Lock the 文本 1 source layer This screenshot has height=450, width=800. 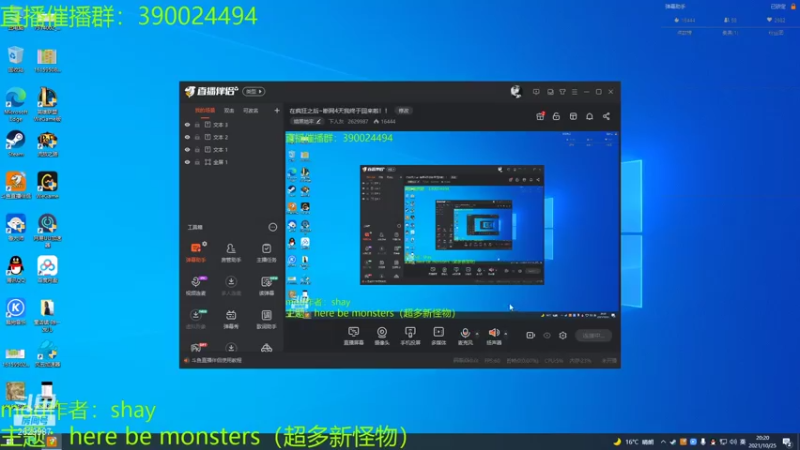pyautogui.click(x=197, y=149)
